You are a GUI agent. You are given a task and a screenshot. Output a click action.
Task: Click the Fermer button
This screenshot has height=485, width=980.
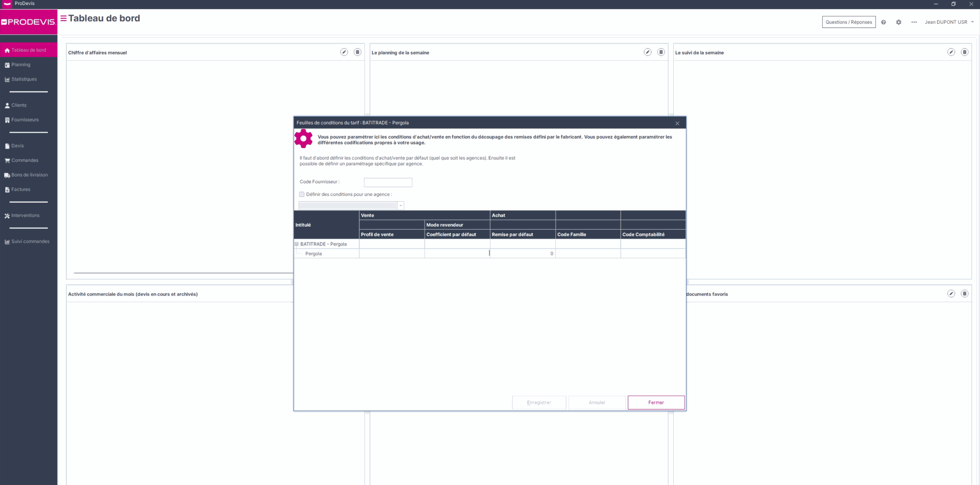pos(656,402)
